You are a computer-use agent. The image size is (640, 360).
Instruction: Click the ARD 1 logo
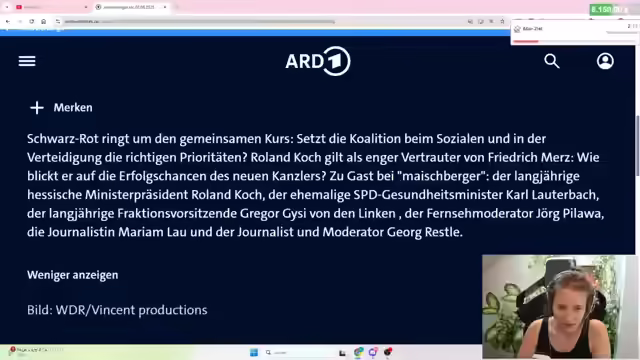(318, 61)
